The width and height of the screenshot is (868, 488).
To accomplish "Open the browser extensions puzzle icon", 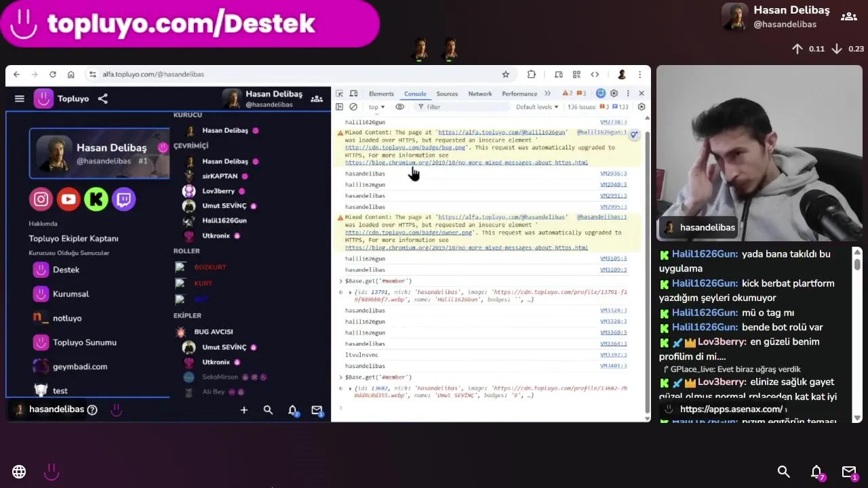I will click(532, 75).
